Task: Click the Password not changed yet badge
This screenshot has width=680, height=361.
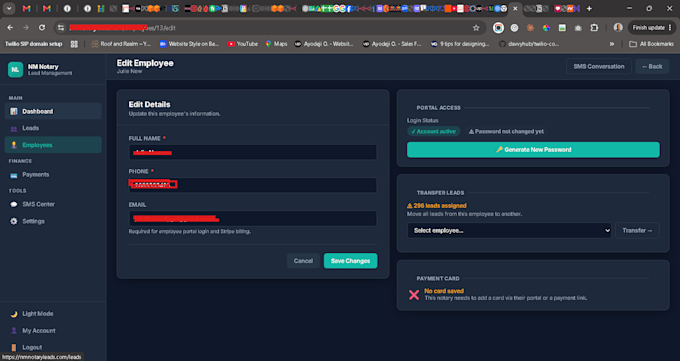Action: tap(506, 131)
